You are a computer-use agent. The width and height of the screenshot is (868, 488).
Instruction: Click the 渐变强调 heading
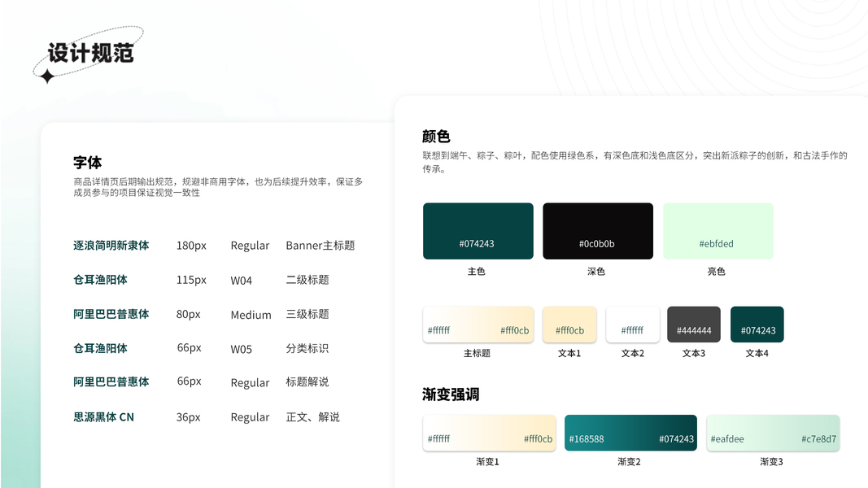coord(451,394)
